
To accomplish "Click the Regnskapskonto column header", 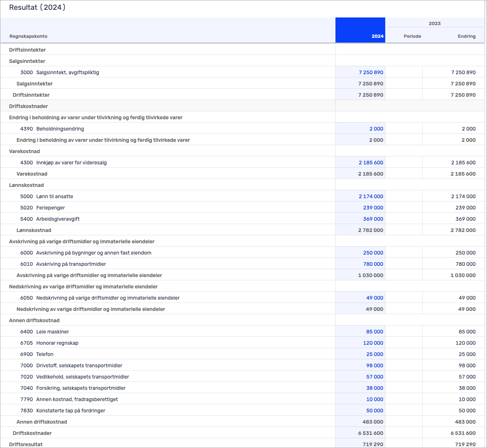I will point(28,36).
